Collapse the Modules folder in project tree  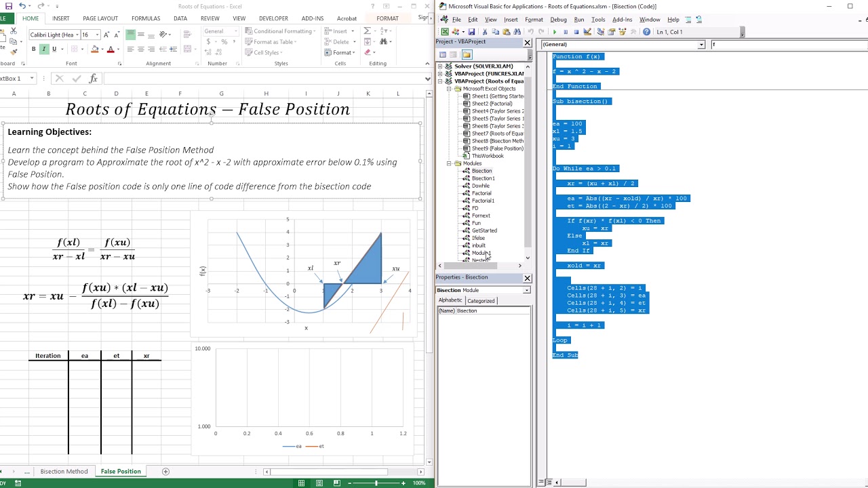click(449, 163)
